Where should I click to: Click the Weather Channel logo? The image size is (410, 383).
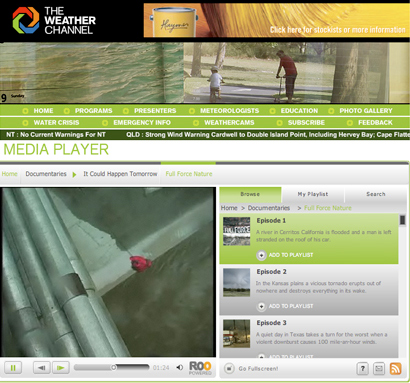coord(54,21)
